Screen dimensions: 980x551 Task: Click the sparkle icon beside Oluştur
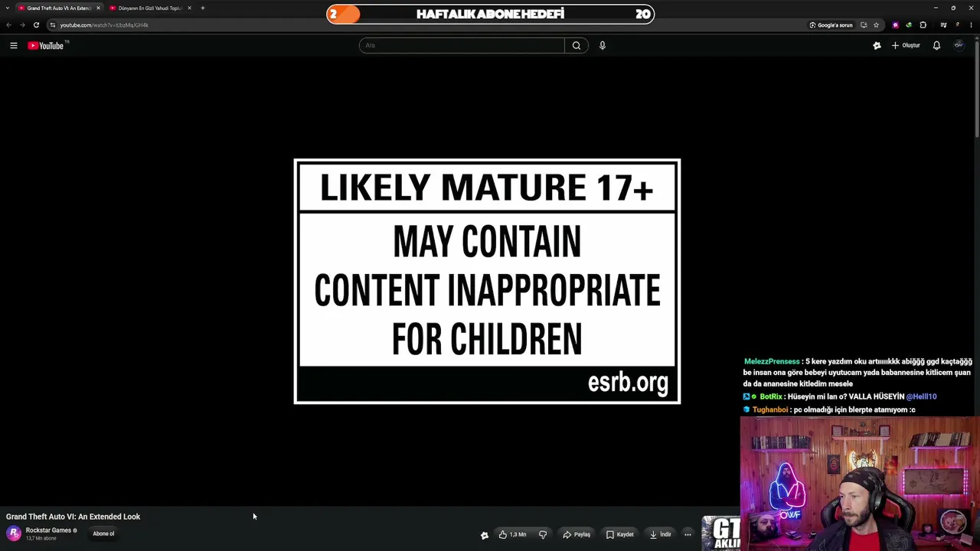point(877,45)
